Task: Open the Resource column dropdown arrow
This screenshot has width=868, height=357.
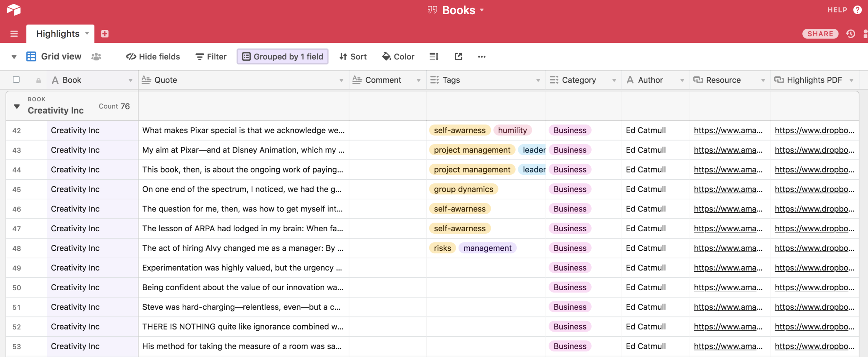Action: coord(763,81)
